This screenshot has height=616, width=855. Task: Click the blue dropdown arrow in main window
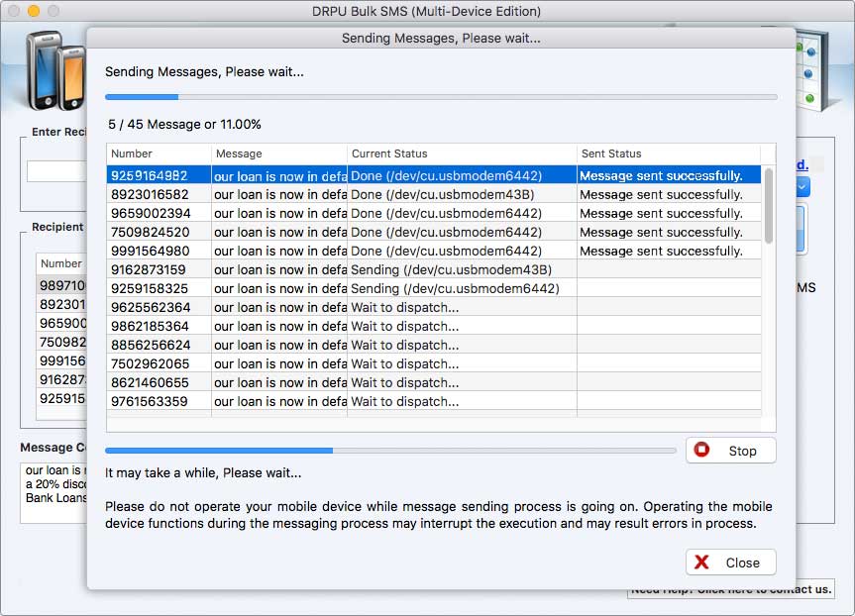802,187
